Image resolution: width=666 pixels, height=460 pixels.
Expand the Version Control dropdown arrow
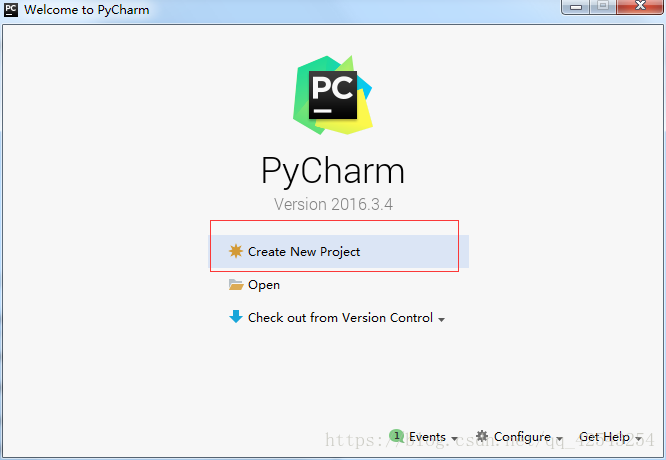pos(441,319)
